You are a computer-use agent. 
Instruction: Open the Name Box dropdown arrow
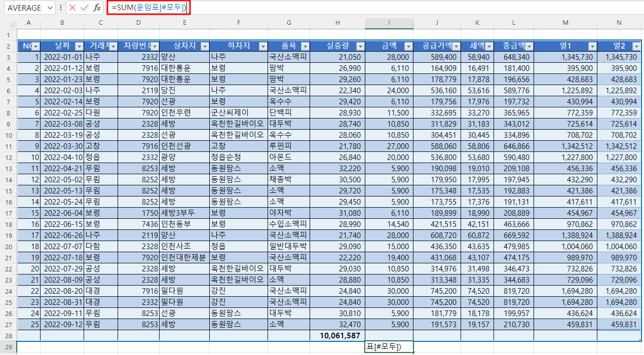(x=50, y=8)
